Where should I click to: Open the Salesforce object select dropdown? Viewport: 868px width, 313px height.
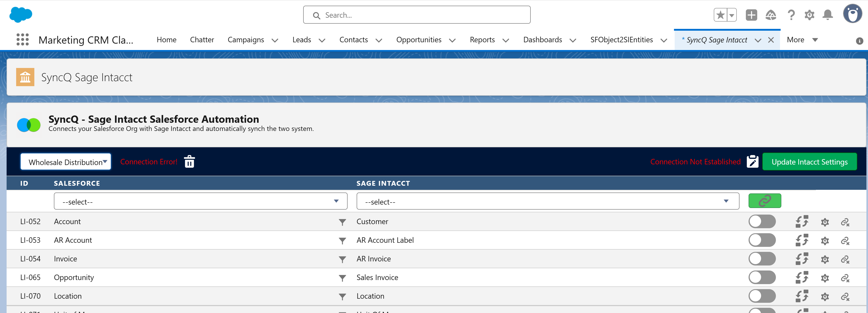(200, 201)
